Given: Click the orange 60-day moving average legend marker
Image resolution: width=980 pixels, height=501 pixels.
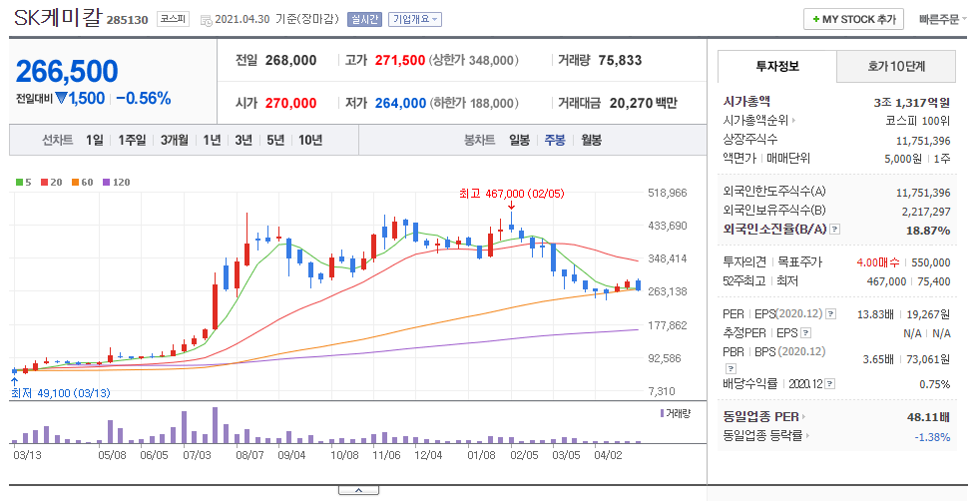Looking at the screenshot, I should (75, 183).
